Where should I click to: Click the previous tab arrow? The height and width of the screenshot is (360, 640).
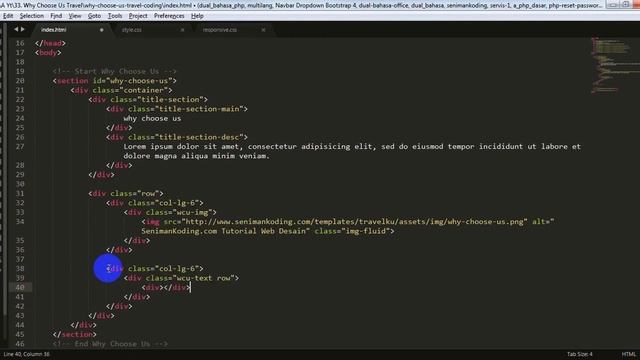pos(16,29)
